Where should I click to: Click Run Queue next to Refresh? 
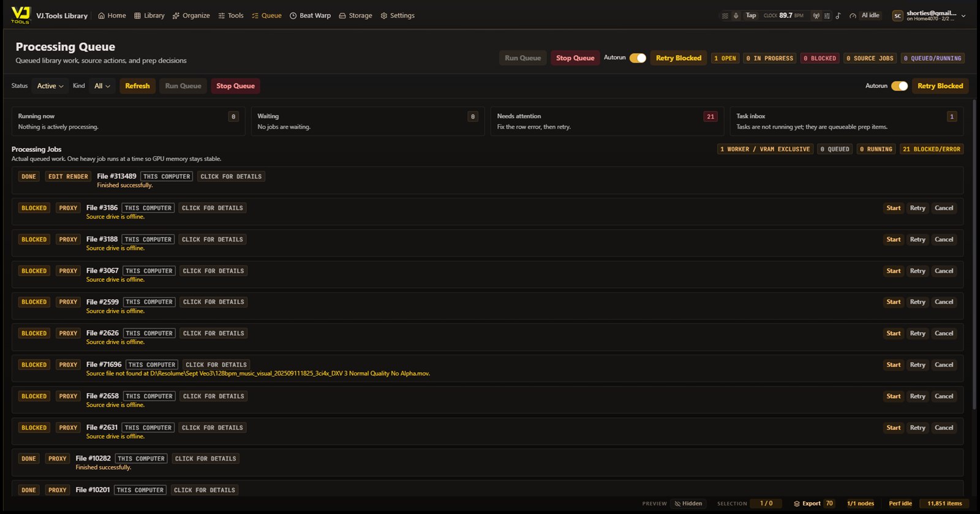click(x=183, y=86)
